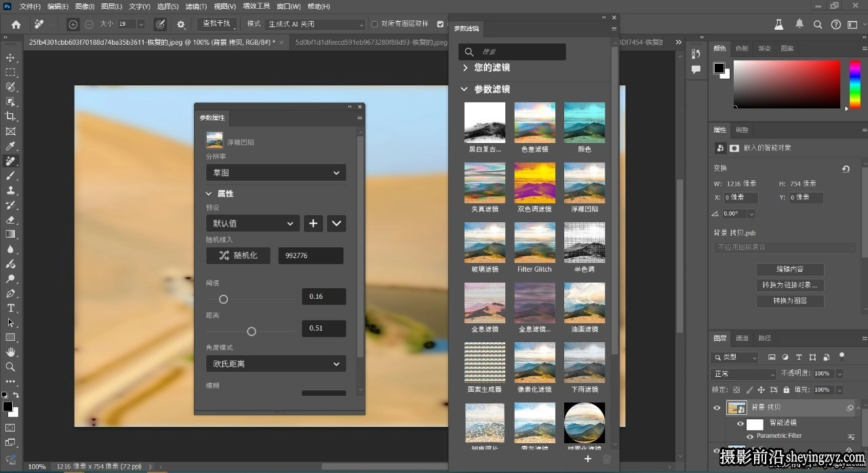Image resolution: width=868 pixels, height=473 pixels.
Task: Switch to the 色板 tab
Action: coord(742,49)
